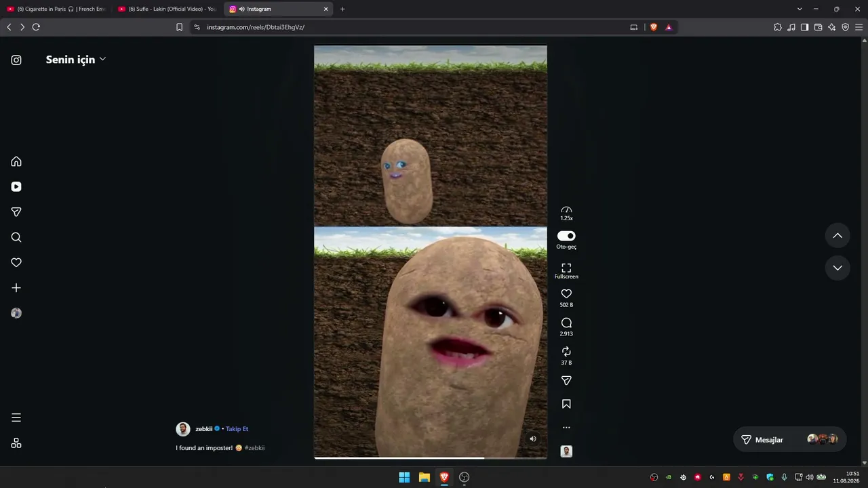868x488 pixels.
Task: Click the Brave icon on the taskbar
Action: 444,477
